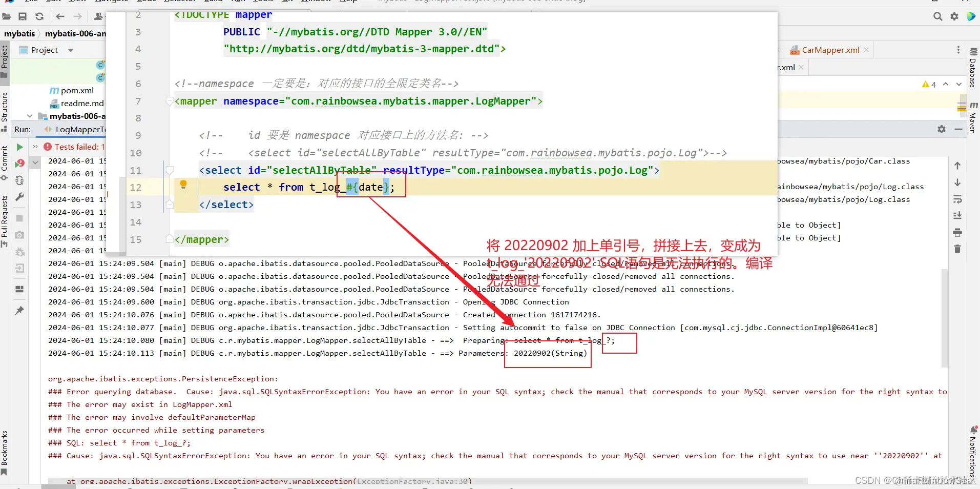Expand the Project view dropdown
980x489 pixels.
tap(71, 50)
